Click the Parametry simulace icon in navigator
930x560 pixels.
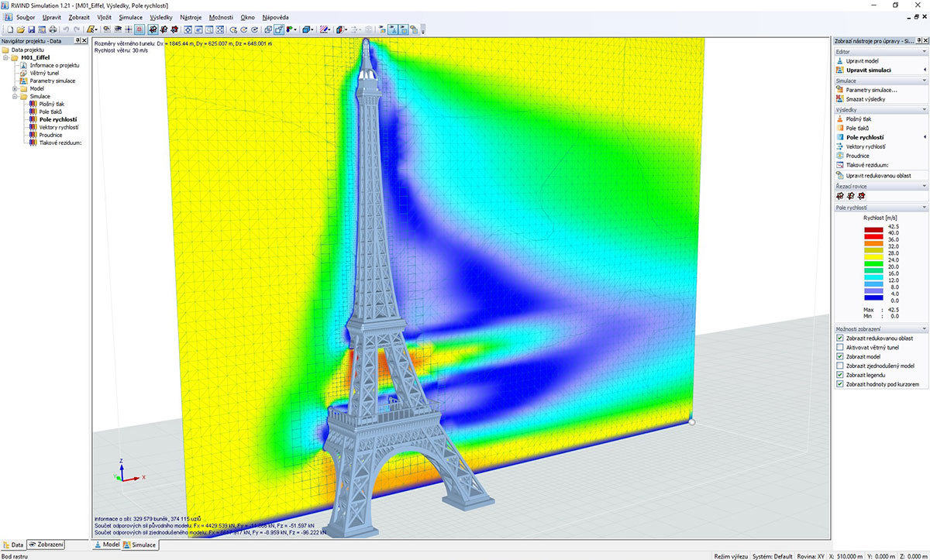tap(24, 81)
